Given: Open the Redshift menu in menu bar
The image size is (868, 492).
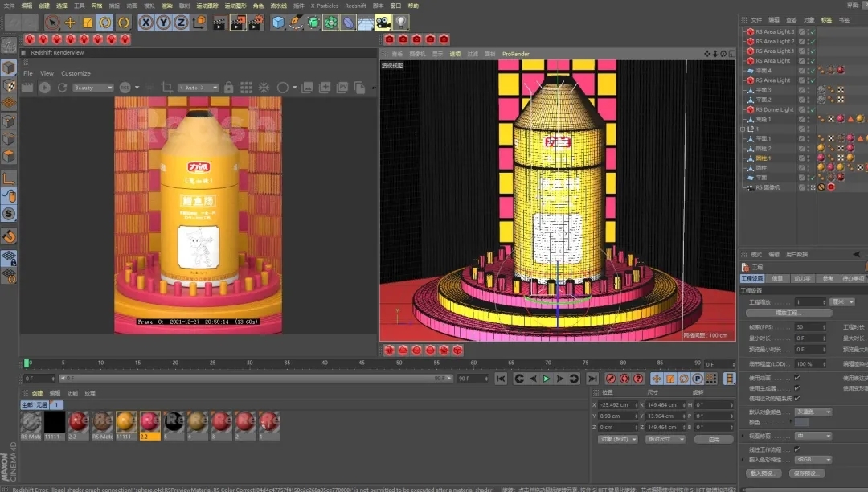Looking at the screenshot, I should coord(355,6).
